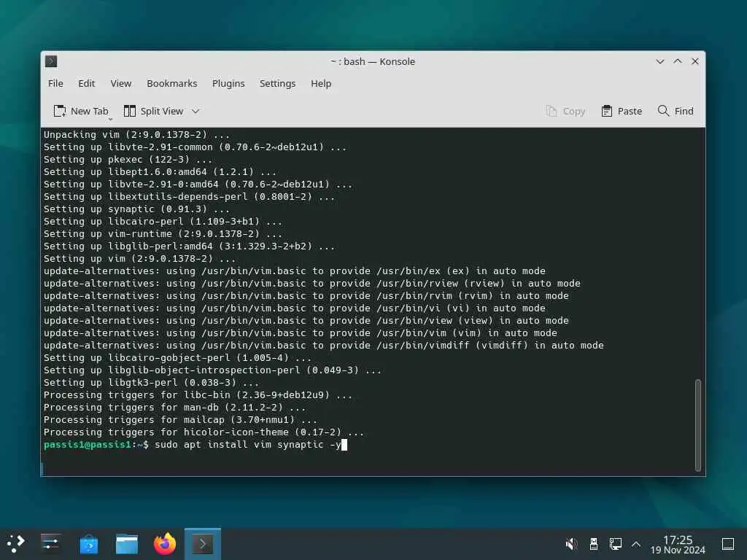Open the Help menu

point(321,83)
